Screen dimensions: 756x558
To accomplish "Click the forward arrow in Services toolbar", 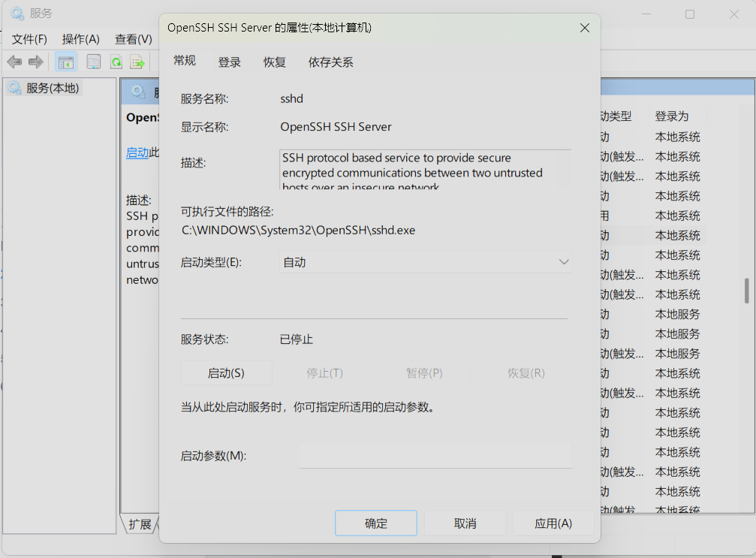I will tap(36, 62).
